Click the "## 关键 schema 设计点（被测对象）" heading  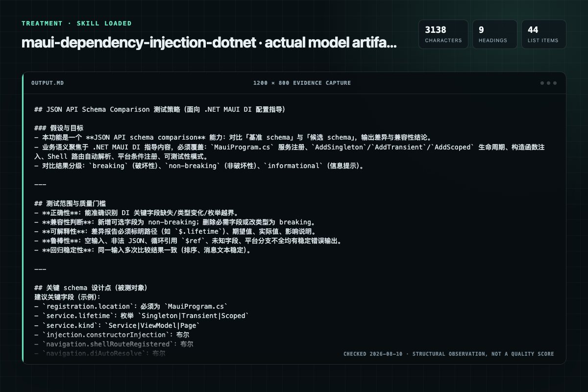91,288
